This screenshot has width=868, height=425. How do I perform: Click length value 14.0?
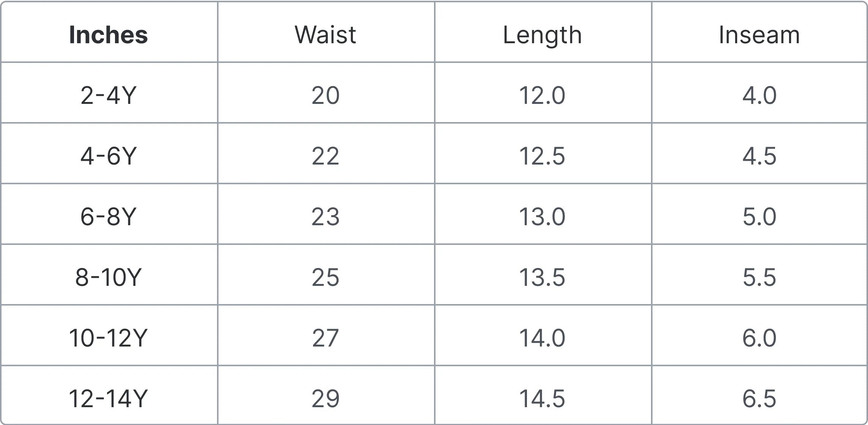click(x=542, y=338)
